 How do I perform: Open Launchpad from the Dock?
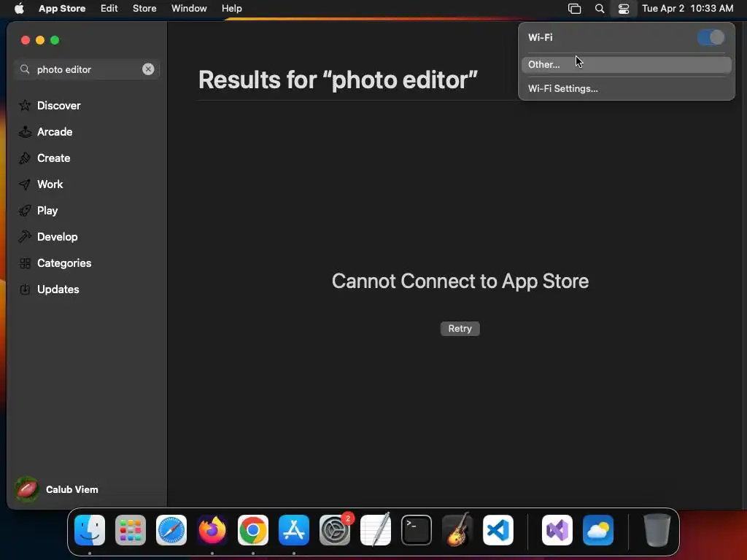point(131,530)
